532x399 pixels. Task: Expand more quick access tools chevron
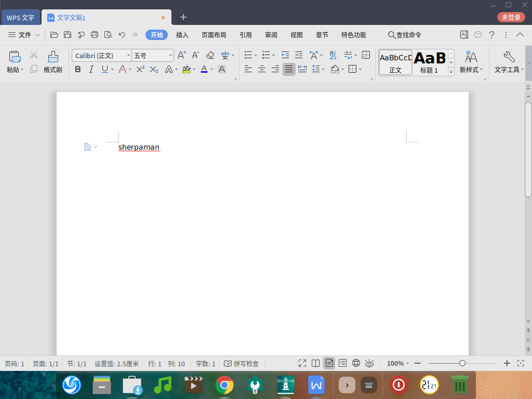[x=135, y=35]
